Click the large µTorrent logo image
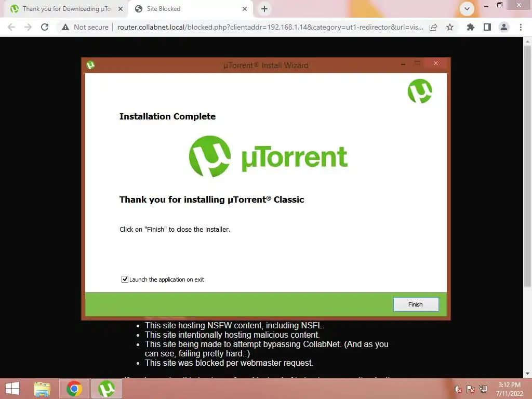532x399 pixels. (268, 156)
